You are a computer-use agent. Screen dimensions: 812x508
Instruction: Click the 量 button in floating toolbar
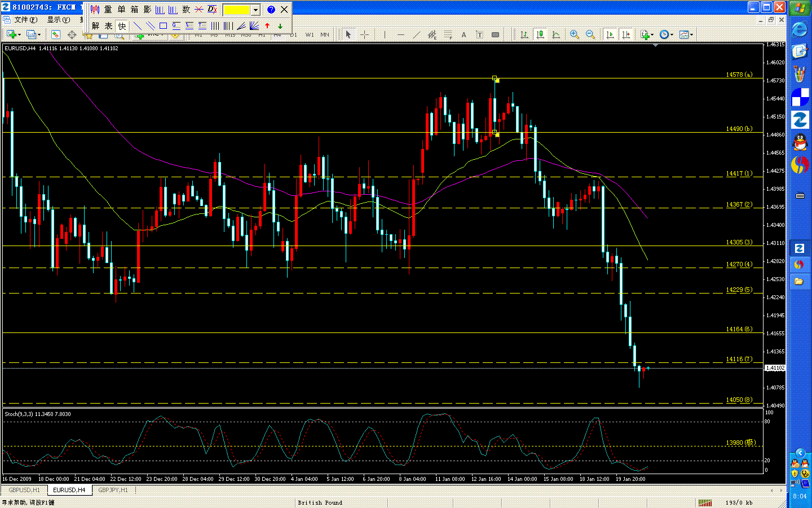(108, 10)
